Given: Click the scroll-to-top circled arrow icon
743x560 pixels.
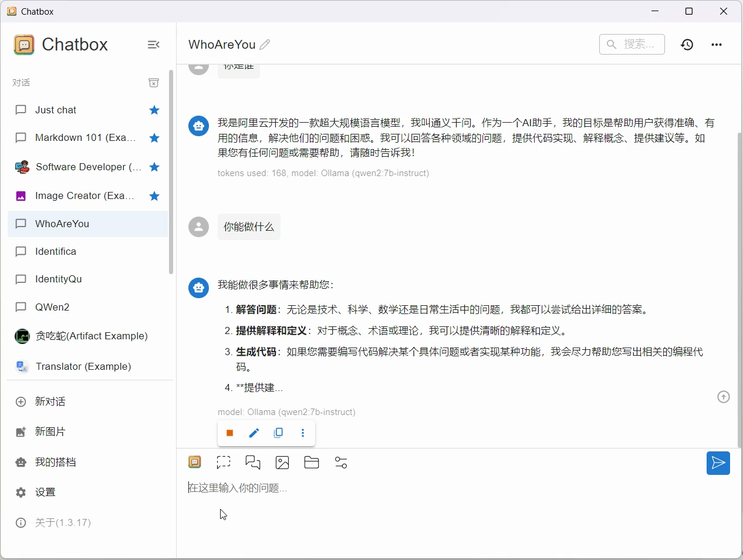Looking at the screenshot, I should [724, 397].
